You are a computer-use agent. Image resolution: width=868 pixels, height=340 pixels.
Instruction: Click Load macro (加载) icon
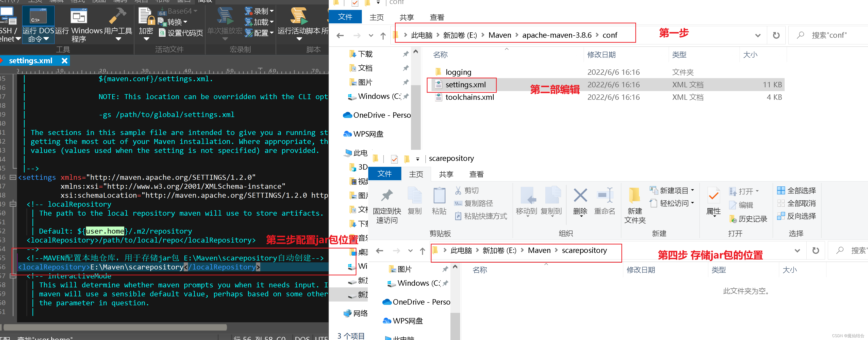249,22
